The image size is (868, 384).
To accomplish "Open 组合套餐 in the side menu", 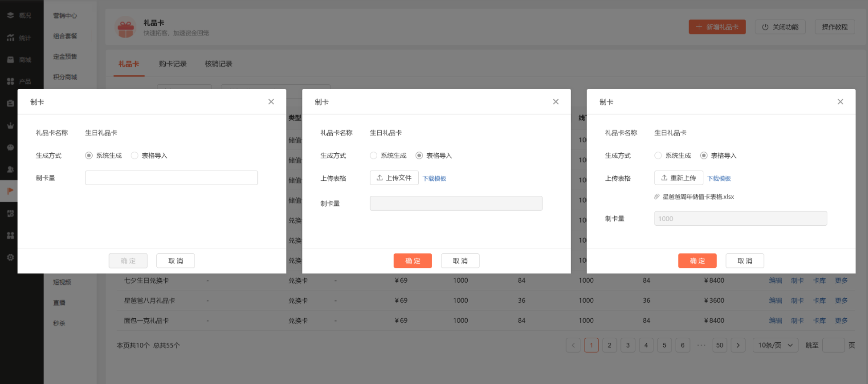I will click(65, 36).
